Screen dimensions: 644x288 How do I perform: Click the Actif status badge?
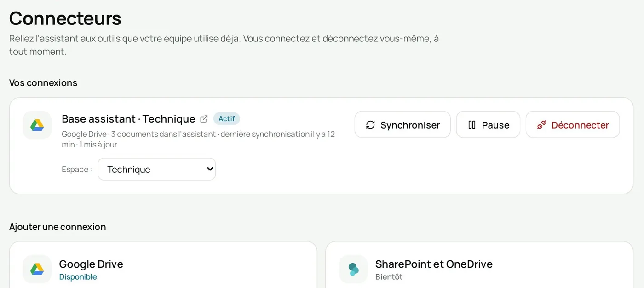click(227, 119)
